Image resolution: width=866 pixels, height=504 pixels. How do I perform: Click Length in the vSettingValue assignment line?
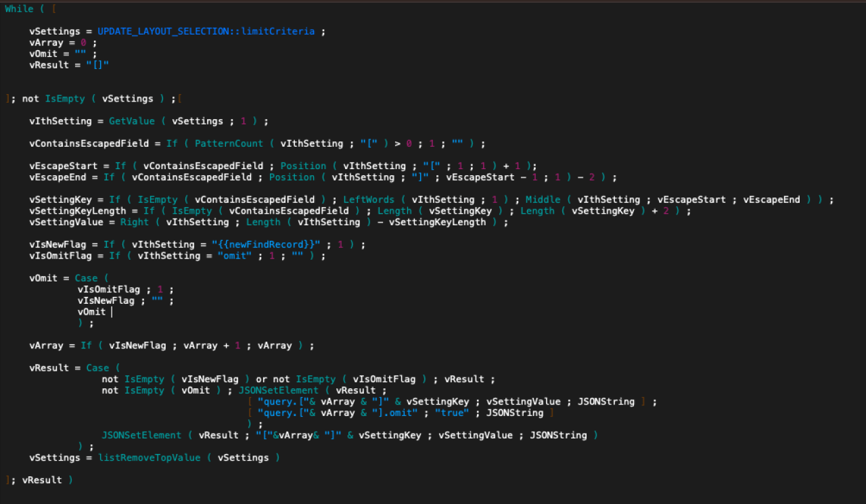263,222
